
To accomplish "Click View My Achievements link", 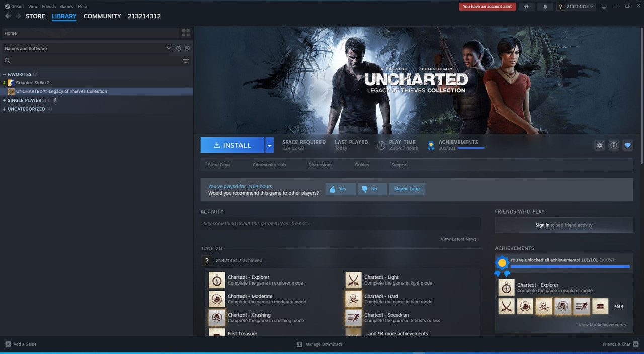I will click(x=602, y=325).
